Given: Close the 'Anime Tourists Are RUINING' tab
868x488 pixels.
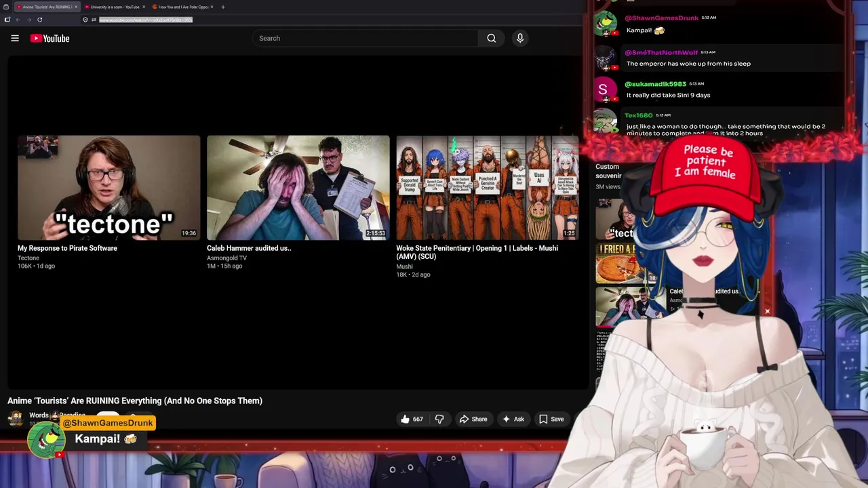Looking at the screenshot, I should [x=76, y=7].
